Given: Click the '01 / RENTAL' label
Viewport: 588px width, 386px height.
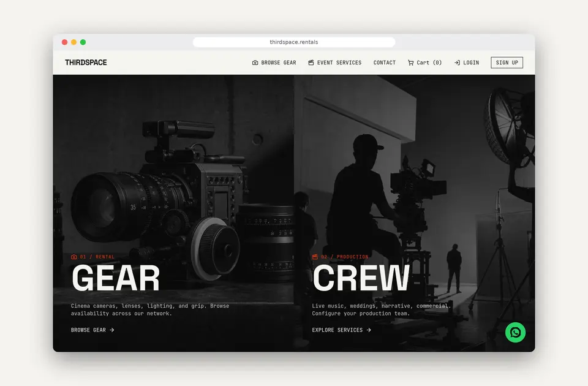Looking at the screenshot, I should 97,257.
